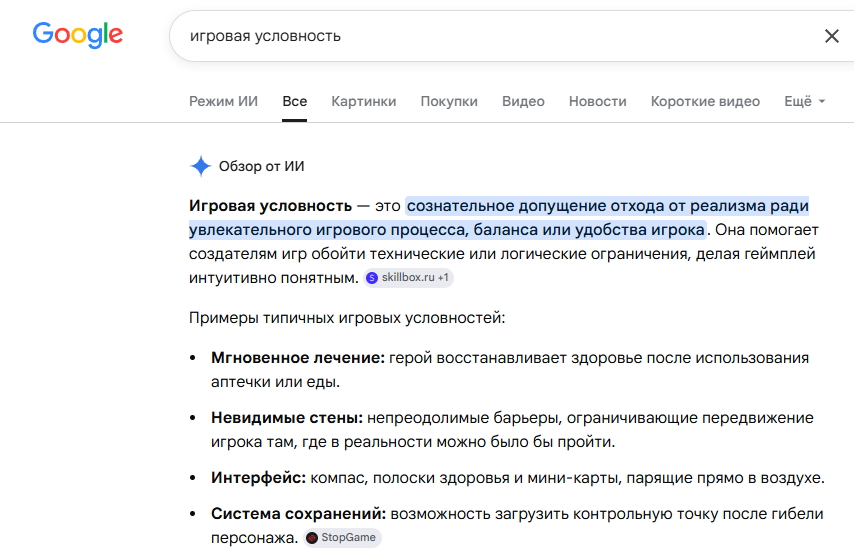Click the line 'Примеры типичных игровых условностей:'
Screen dimensions: 854x554
click(x=347, y=318)
